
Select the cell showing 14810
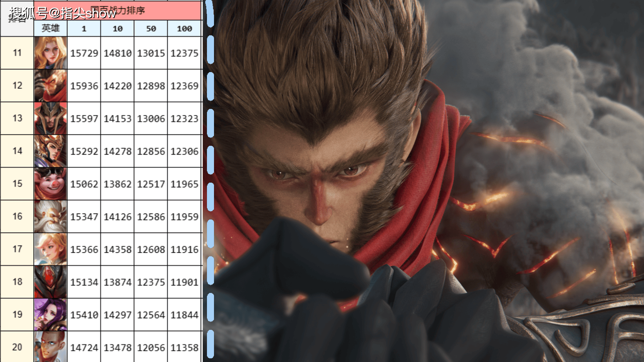tap(117, 53)
